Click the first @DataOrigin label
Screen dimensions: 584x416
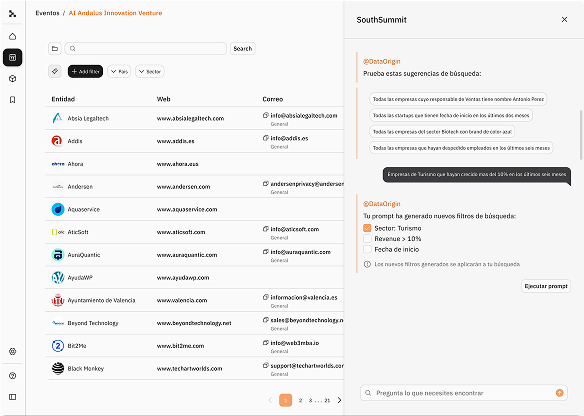(382, 61)
